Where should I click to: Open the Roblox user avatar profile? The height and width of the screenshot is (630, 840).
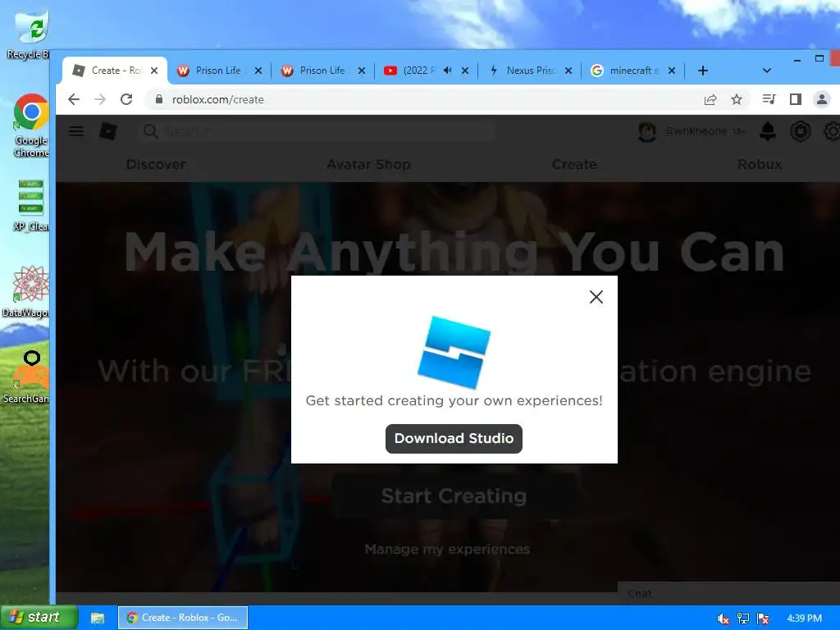tap(647, 131)
